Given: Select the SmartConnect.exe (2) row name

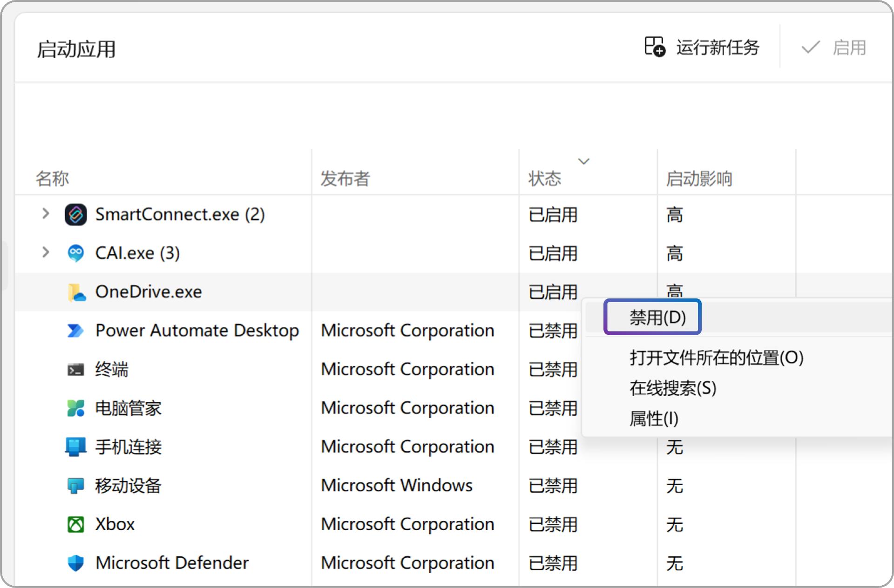Looking at the screenshot, I should 180,215.
